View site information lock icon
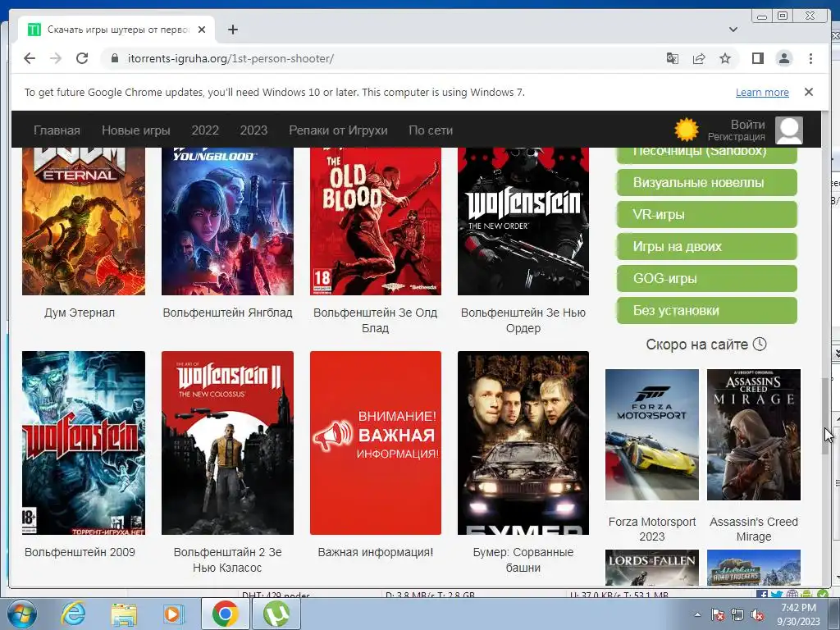Viewport: 840px width, 630px height. coord(114,58)
